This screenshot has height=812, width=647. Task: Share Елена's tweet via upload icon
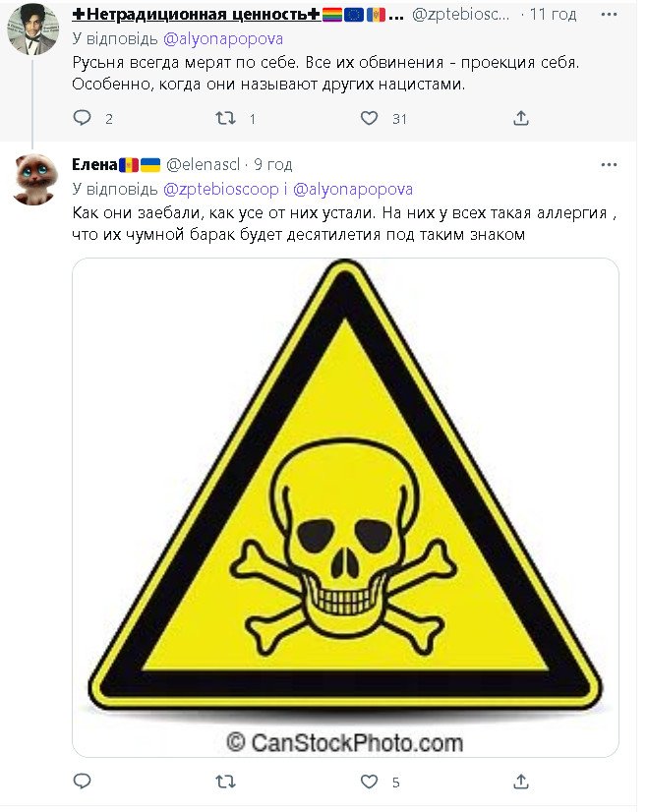(x=520, y=781)
